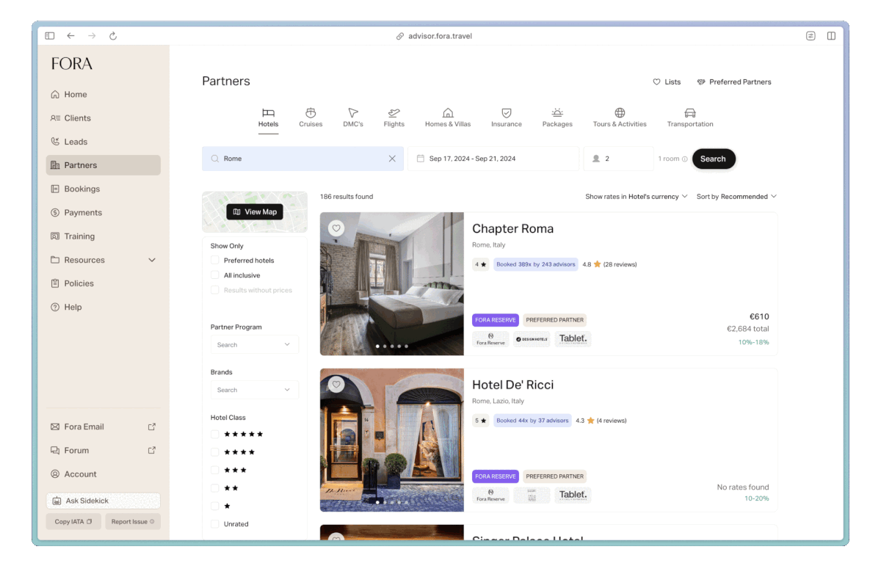The image size is (881, 588).
Task: Open the View Map button
Action: coord(255,211)
